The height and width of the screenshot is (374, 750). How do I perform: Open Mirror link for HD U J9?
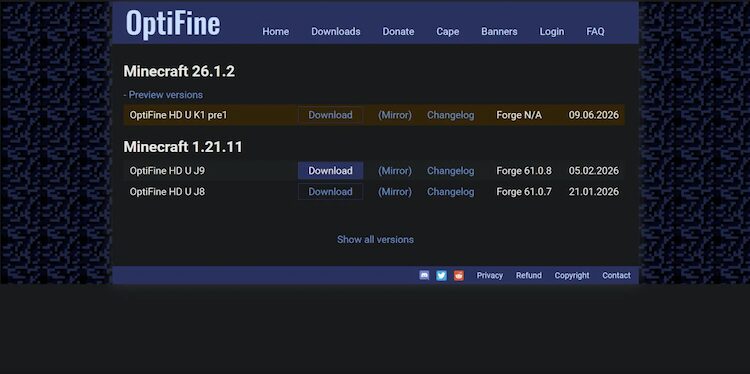point(395,171)
